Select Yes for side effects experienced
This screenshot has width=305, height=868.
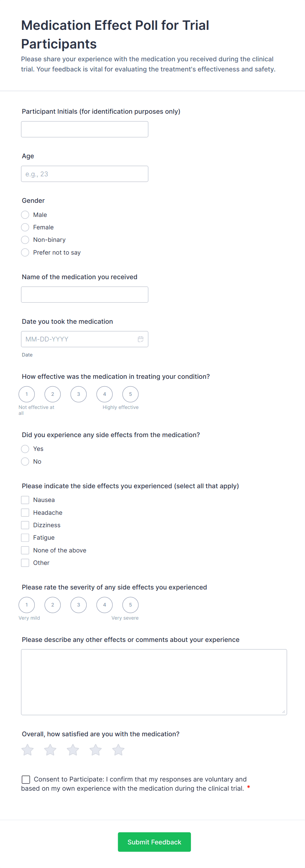pyautogui.click(x=25, y=449)
